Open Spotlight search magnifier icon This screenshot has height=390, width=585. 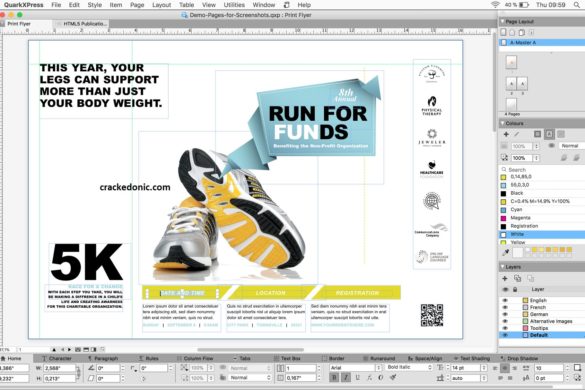[578, 5]
